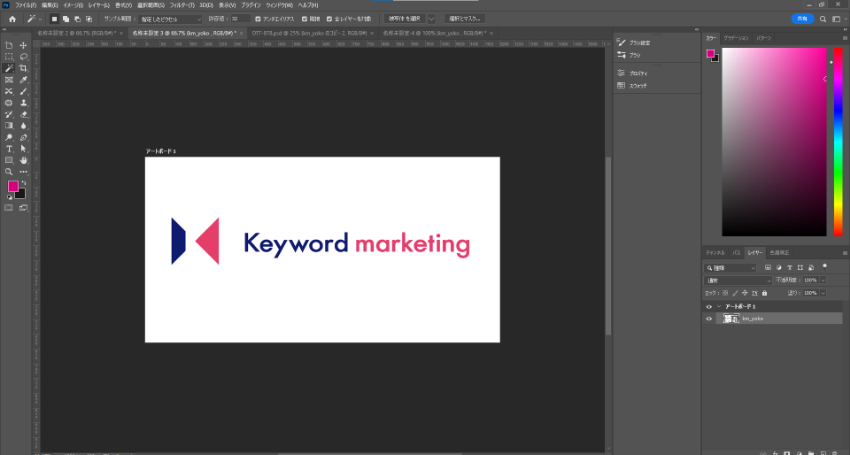Image resolution: width=850 pixels, height=455 pixels.
Task: Open the tool preset picker arrow
Action: coord(40,19)
